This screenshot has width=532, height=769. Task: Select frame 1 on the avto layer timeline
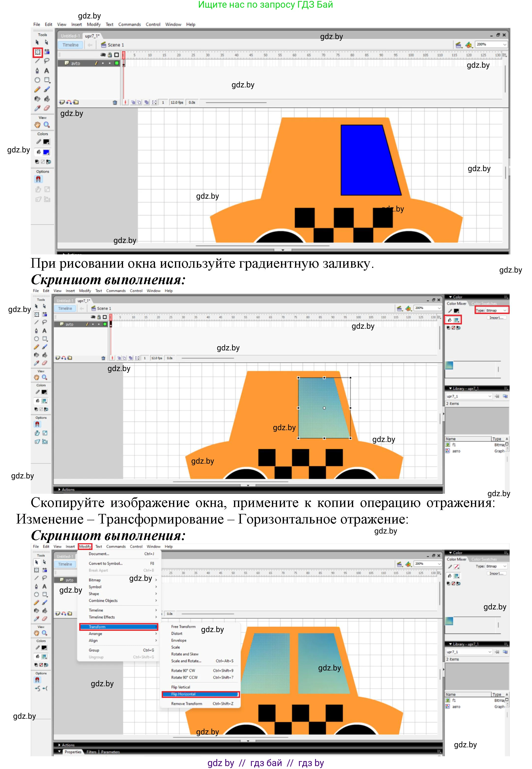click(124, 65)
